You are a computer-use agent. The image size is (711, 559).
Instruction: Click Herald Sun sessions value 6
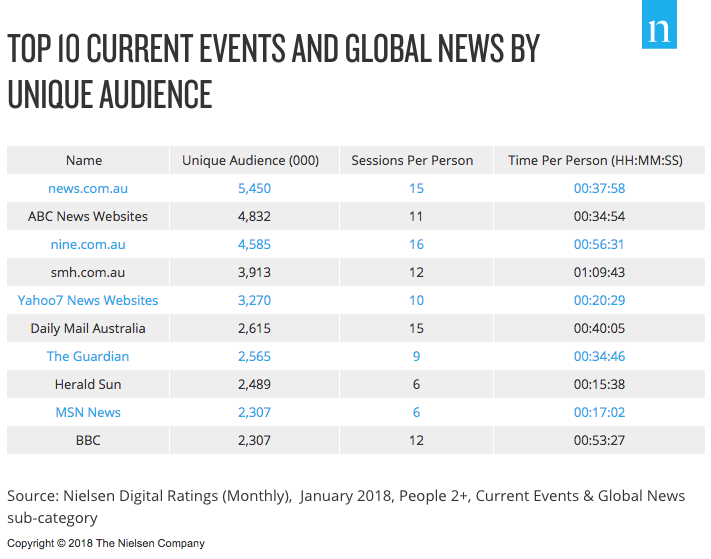[416, 384]
